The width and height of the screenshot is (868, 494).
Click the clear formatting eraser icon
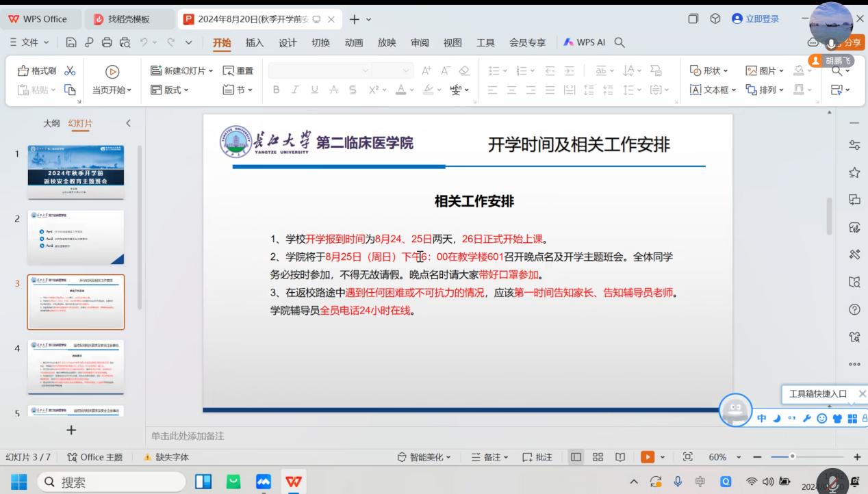tap(464, 70)
